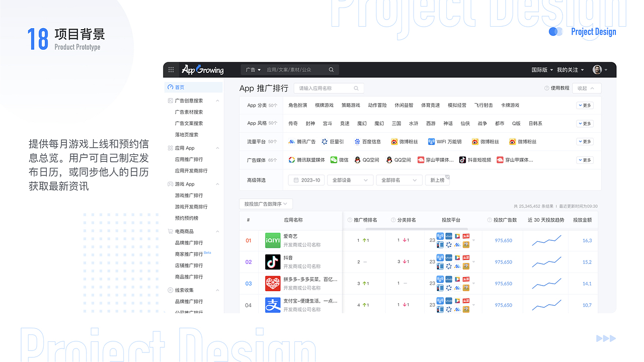Click help icon beside 分类排名 header
This screenshot has width=644, height=362.
coord(393,220)
